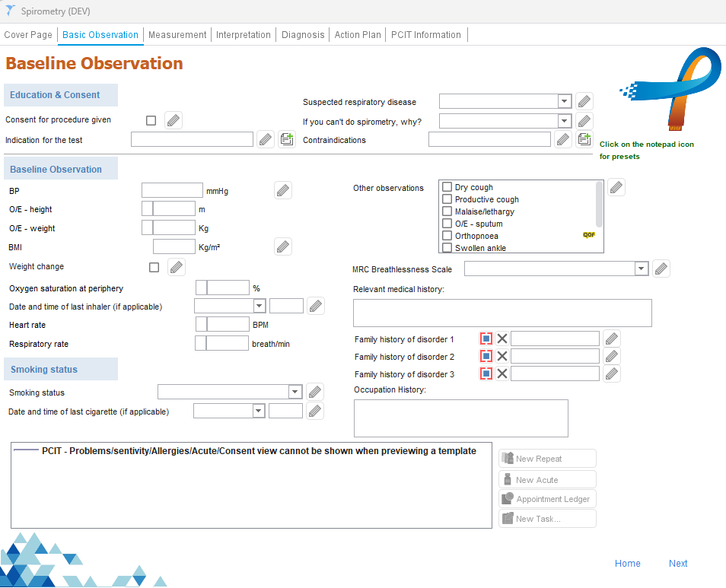Enable the Weight change checkbox

pyautogui.click(x=154, y=267)
